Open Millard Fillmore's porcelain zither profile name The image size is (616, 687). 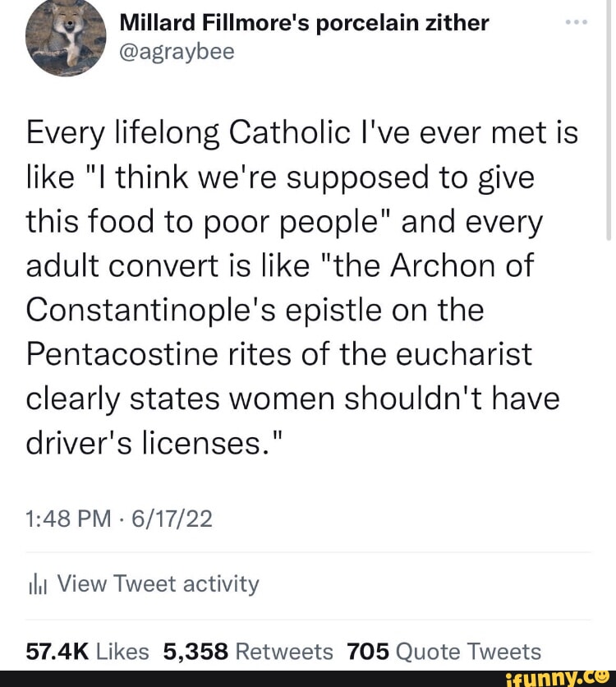304,23
